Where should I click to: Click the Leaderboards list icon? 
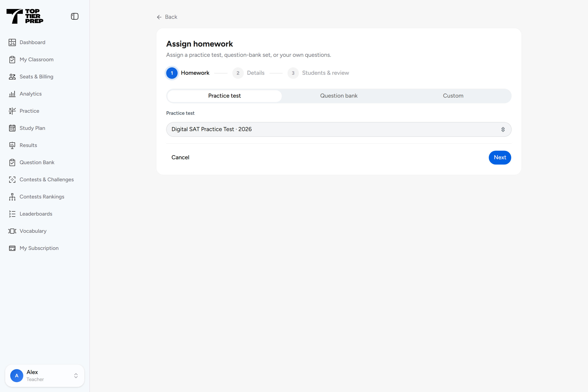point(12,214)
